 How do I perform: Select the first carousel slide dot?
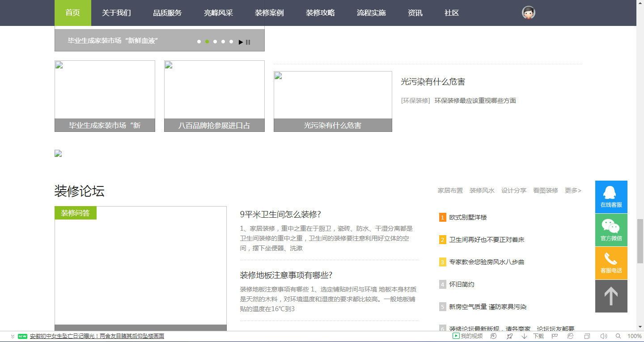coord(199,42)
